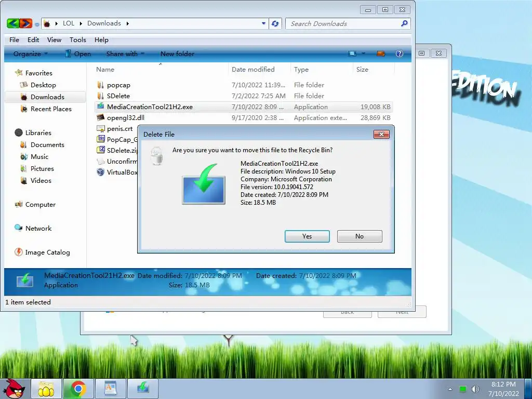
Task: Open the Edit menu
Action: point(33,39)
